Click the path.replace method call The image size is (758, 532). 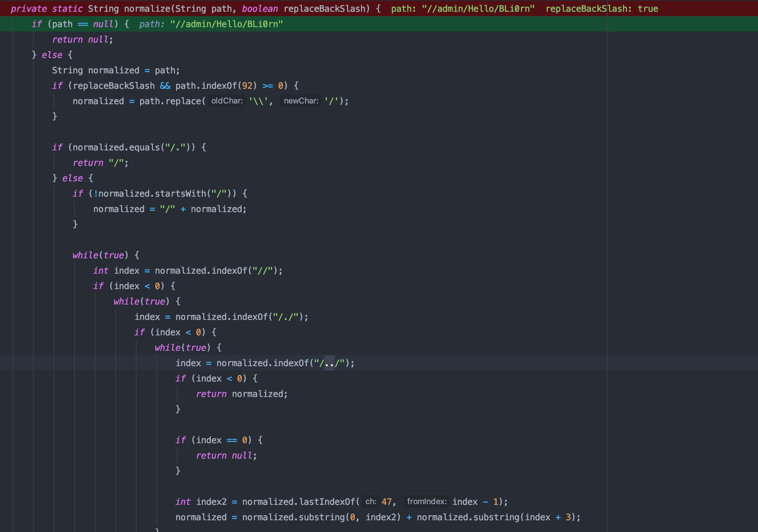click(183, 101)
